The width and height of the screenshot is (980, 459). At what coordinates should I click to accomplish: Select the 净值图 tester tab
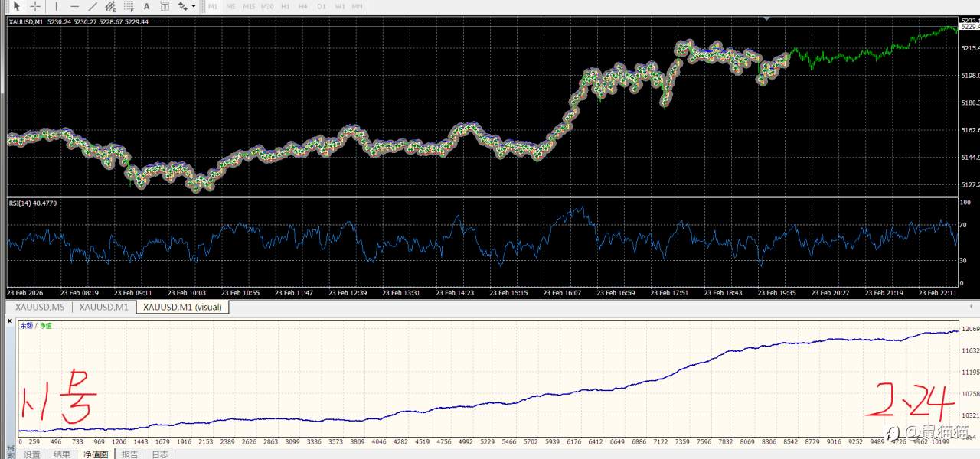pyautogui.click(x=96, y=454)
